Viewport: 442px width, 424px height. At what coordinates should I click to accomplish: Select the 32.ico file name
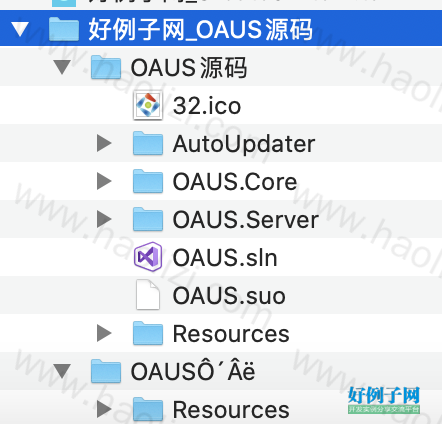(x=207, y=106)
